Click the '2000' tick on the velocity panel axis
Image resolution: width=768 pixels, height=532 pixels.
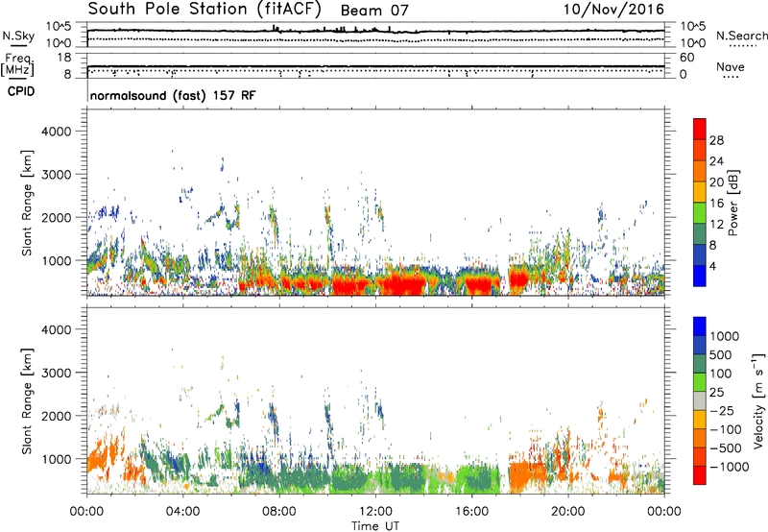[56, 416]
